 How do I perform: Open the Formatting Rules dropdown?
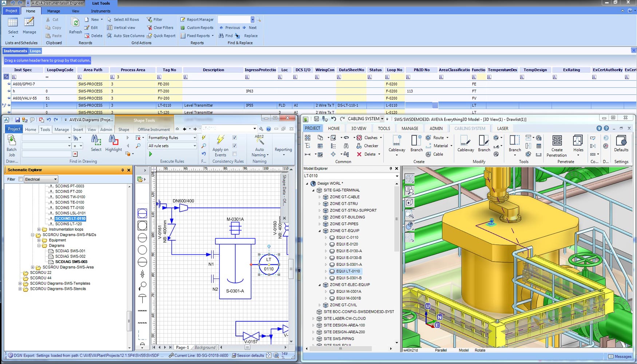[195, 138]
